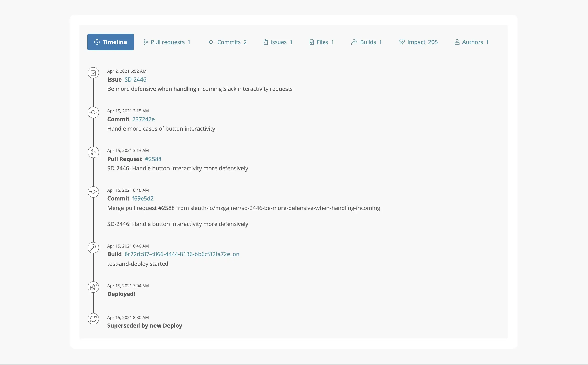Viewport: 588px width, 365px height.
Task: Click the file icon beside Files tab
Action: tap(312, 42)
